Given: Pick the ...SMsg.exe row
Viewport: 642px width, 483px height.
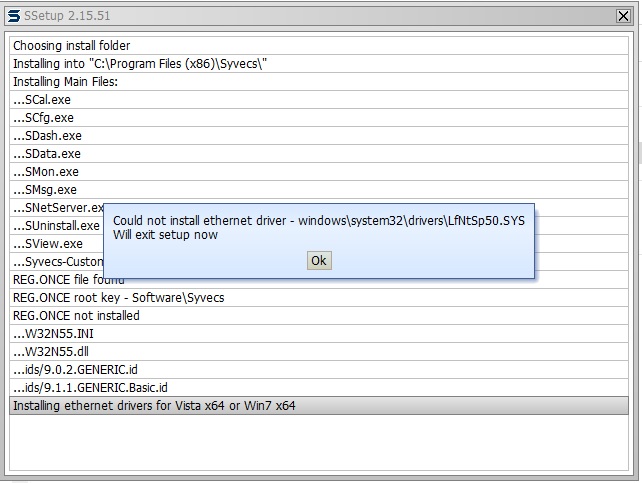Looking at the screenshot, I should coord(44,190).
